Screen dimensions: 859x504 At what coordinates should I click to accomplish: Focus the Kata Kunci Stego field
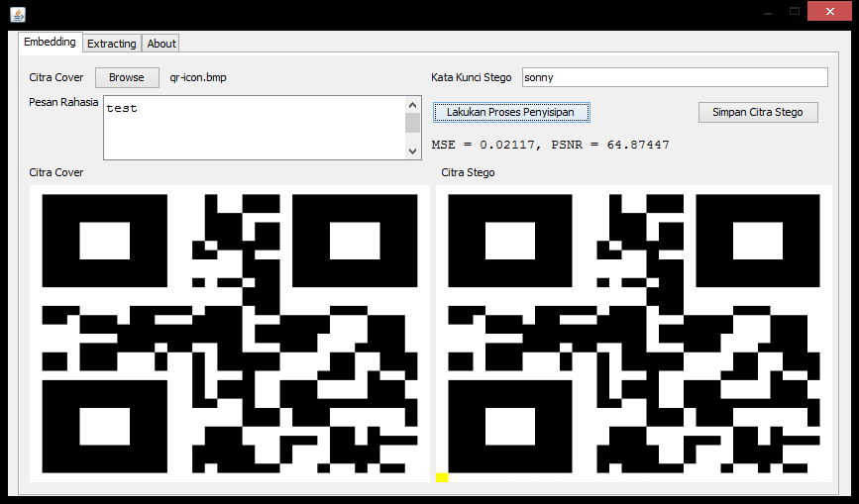(675, 77)
